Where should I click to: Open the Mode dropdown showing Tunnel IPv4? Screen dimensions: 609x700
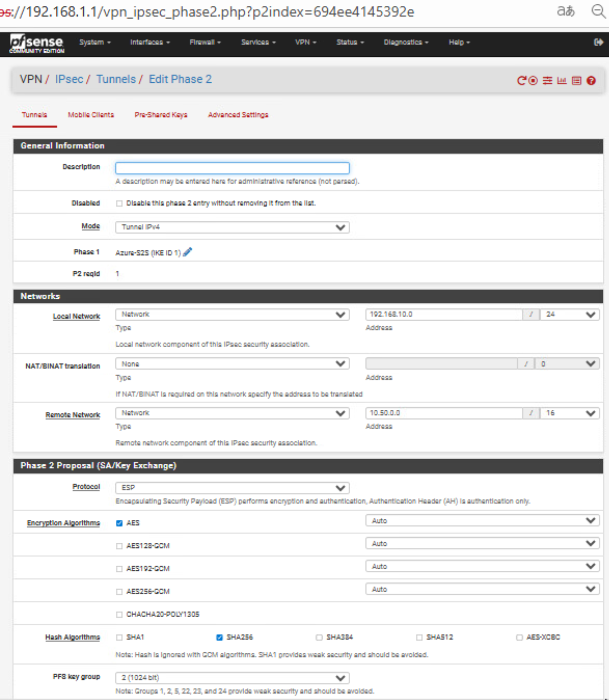point(232,227)
